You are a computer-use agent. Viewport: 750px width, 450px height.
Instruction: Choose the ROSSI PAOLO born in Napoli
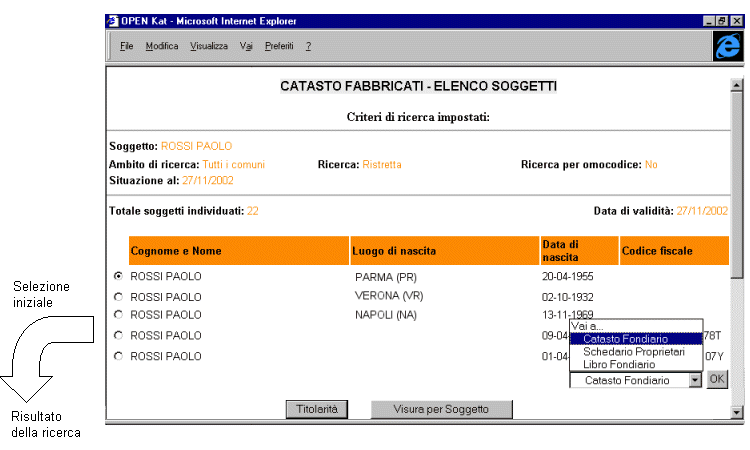coord(119,315)
